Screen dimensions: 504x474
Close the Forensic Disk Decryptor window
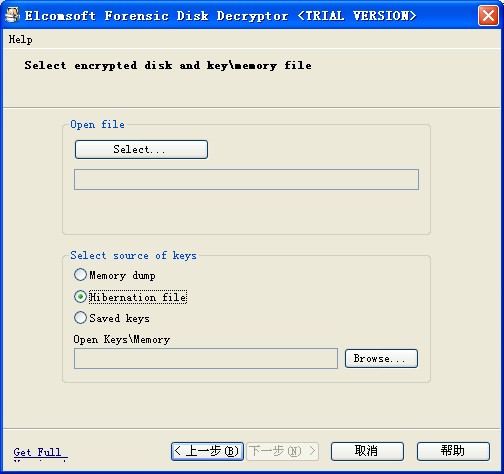[x=488, y=15]
